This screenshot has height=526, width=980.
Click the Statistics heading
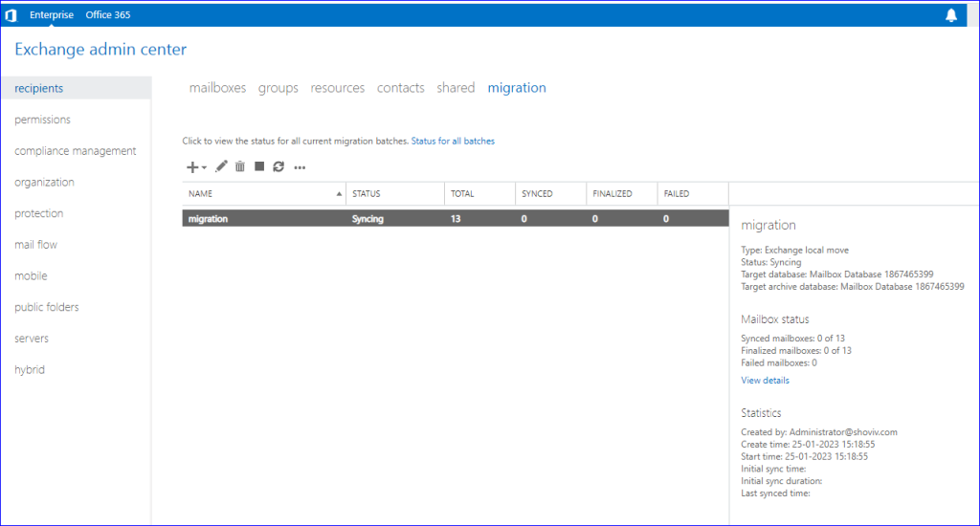761,413
